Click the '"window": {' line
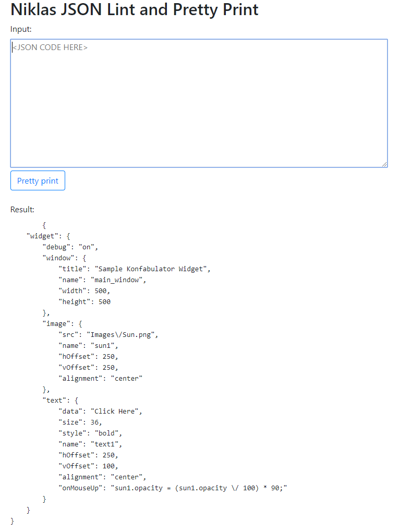398x532 pixels. (x=65, y=258)
